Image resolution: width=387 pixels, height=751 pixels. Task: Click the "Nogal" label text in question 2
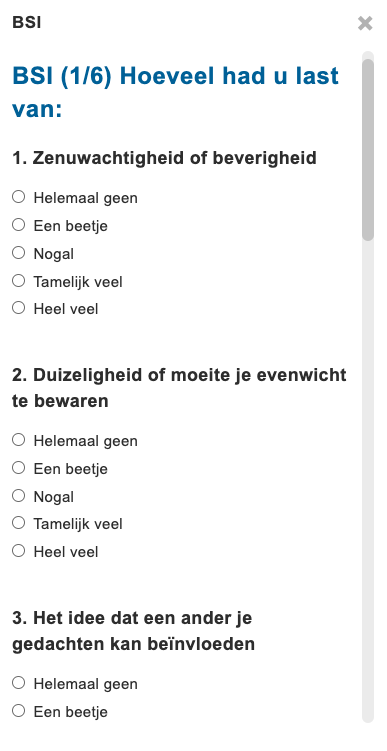(54, 497)
